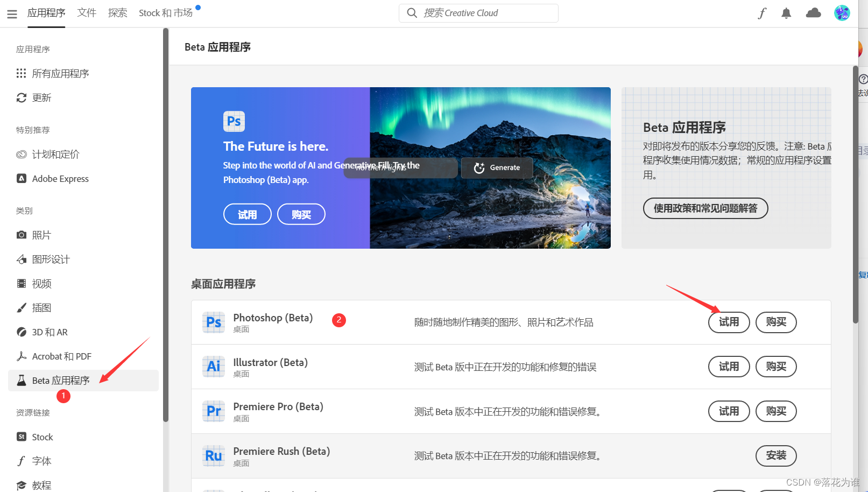Click the Illustrator (Beta) Ai app icon
Screen dimensions: 868x492
point(214,367)
